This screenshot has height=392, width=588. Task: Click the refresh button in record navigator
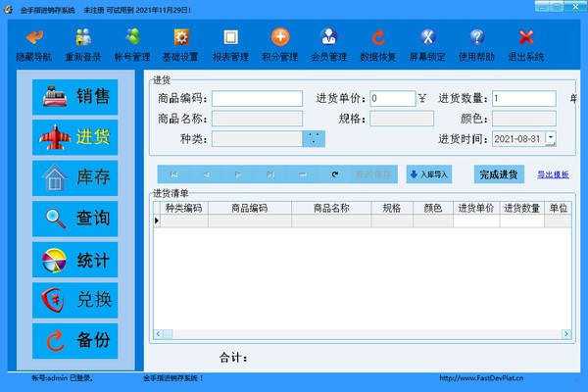[x=335, y=174]
